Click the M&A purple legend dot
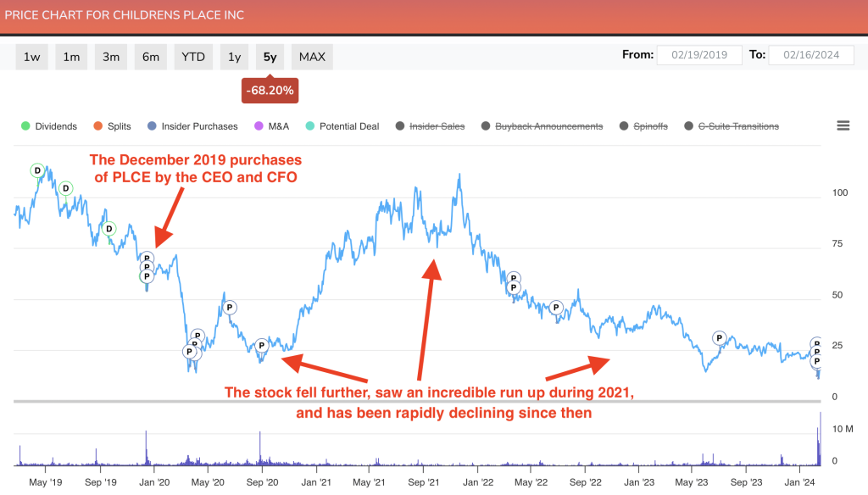Screen dimensions: 868x495 point(259,126)
